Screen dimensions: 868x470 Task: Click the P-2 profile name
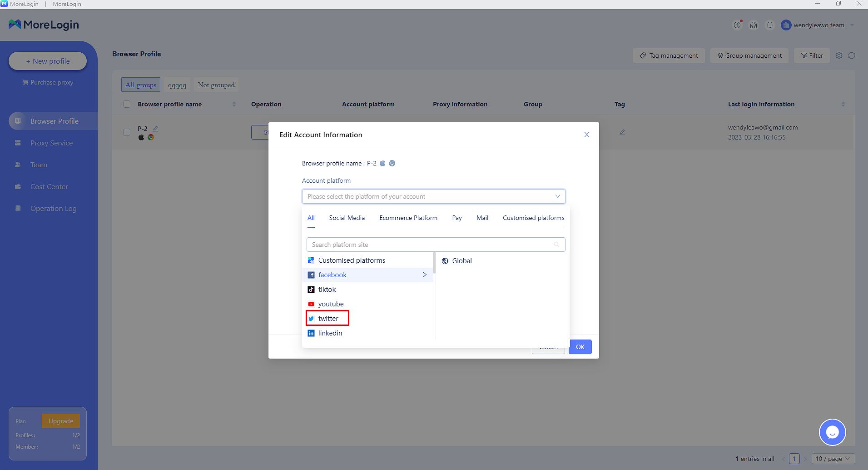tap(143, 128)
